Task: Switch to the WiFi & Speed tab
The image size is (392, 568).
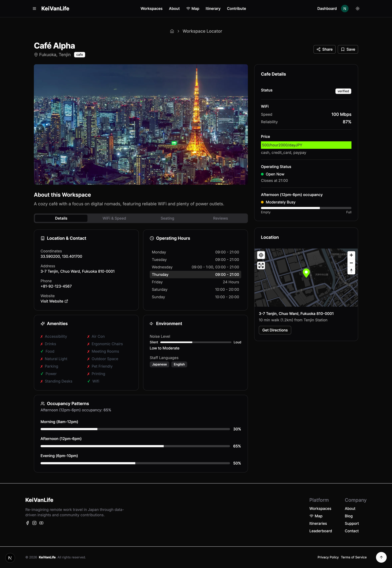Action: click(114, 218)
